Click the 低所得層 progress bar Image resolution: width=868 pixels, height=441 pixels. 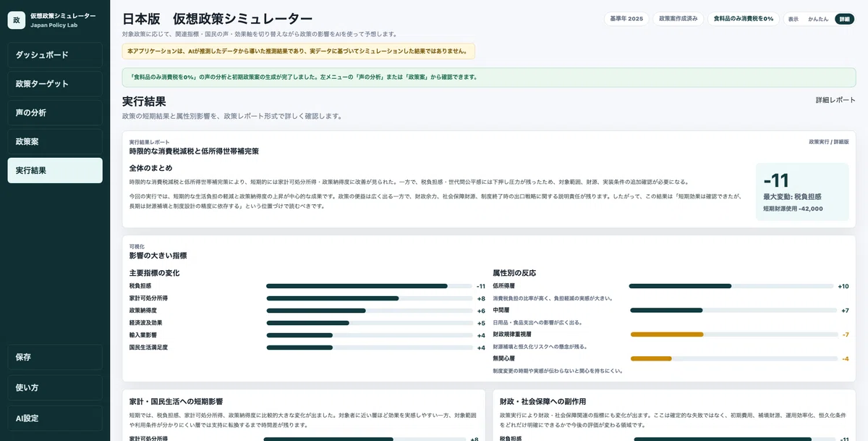pyautogui.click(x=731, y=286)
